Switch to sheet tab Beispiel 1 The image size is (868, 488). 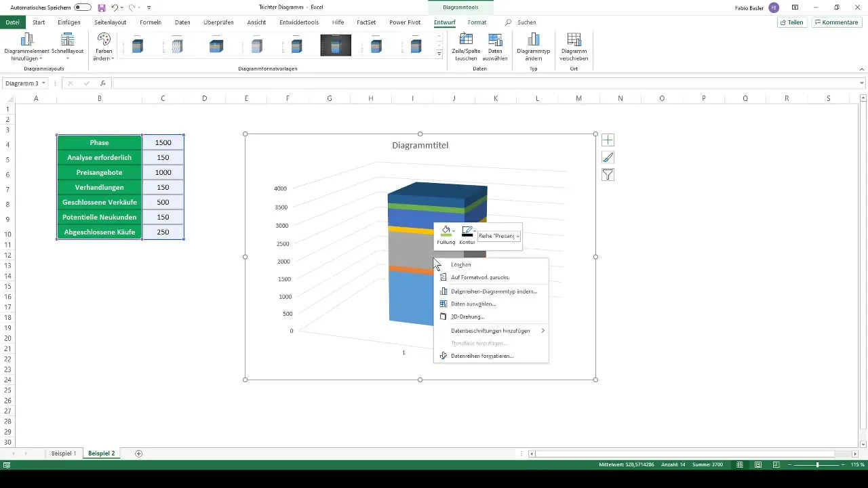(64, 453)
